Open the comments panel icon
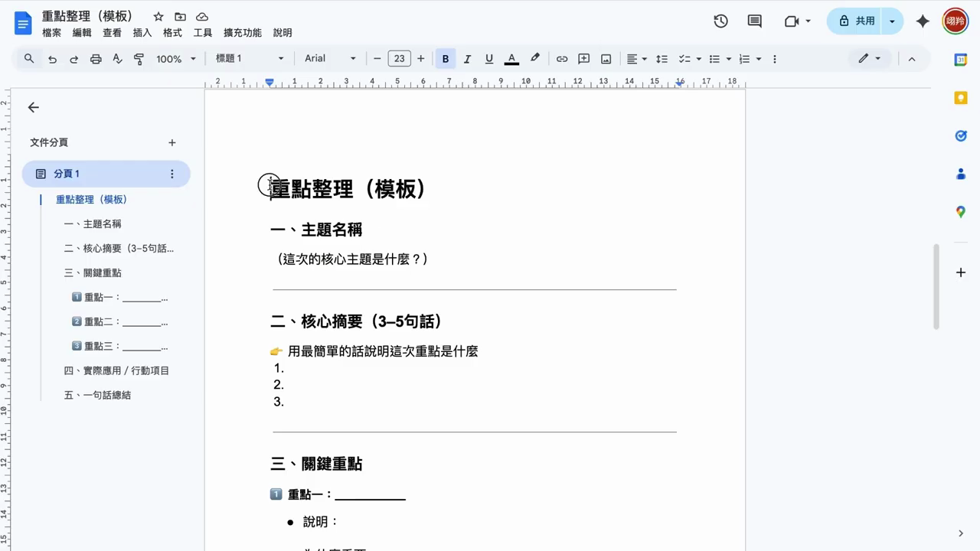The width and height of the screenshot is (980, 551). pos(755,21)
